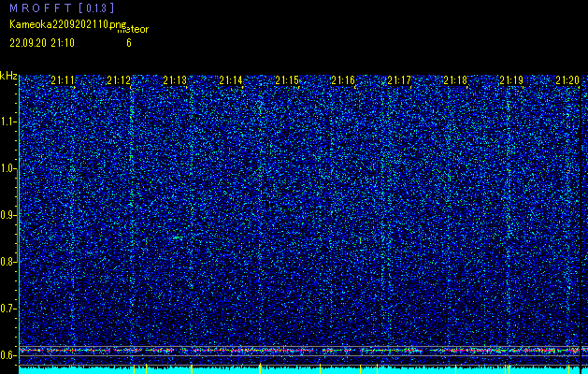Click the 21:15 time marker
Image resolution: width=588 pixels, height=374 pixels.
(287, 80)
